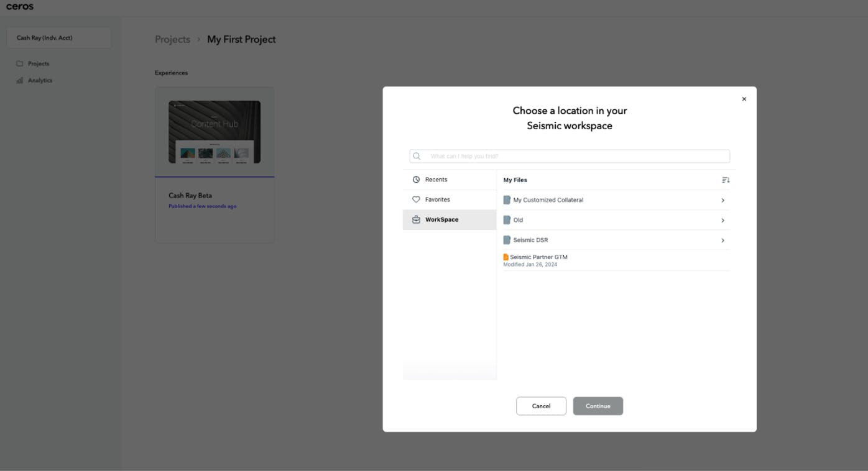This screenshot has width=868, height=471.
Task: Click the search magnifier icon
Action: (417, 157)
